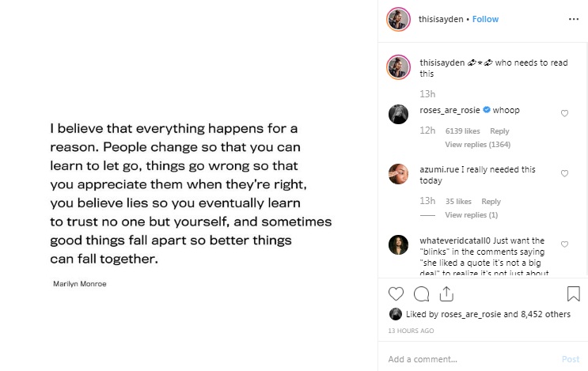This screenshot has width=588, height=371.
Task: Open whateveridcatall0's profile picture
Action: click(x=399, y=244)
